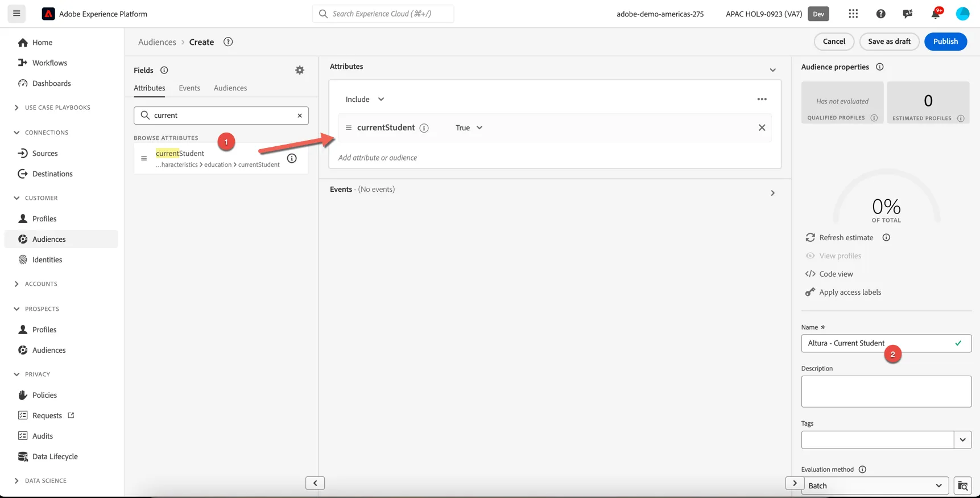Image resolution: width=980 pixels, height=498 pixels.
Task: Open the user profile avatar
Action: tap(962, 14)
